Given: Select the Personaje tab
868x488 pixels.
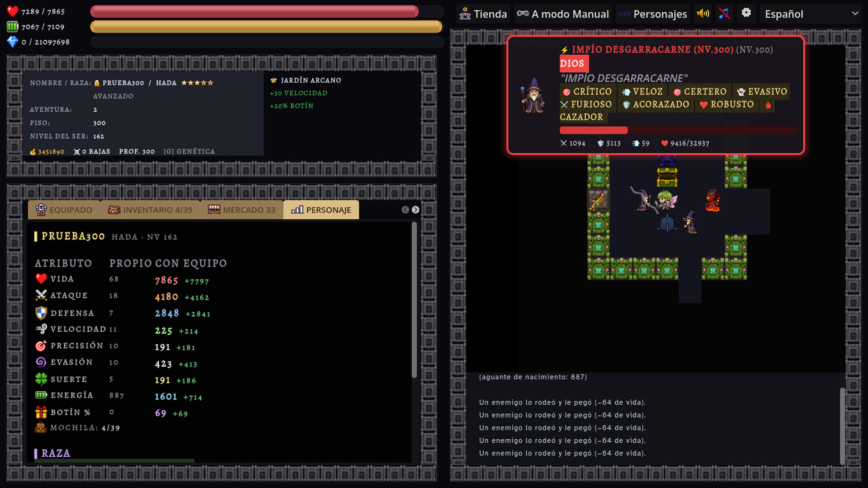Looking at the screenshot, I should coord(321,210).
